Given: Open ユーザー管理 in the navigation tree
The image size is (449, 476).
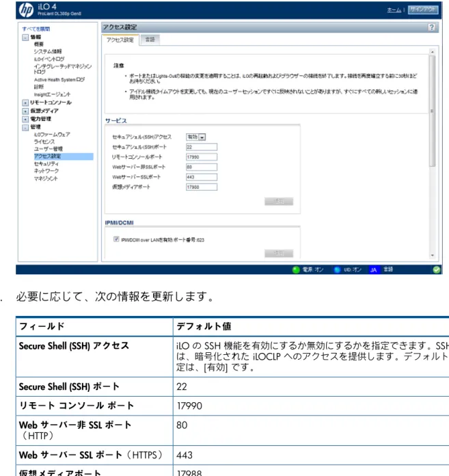Looking at the screenshot, I should coord(49,149).
